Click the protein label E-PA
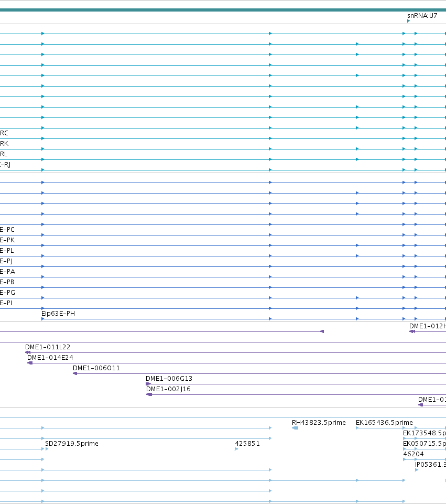 (x=7, y=272)
